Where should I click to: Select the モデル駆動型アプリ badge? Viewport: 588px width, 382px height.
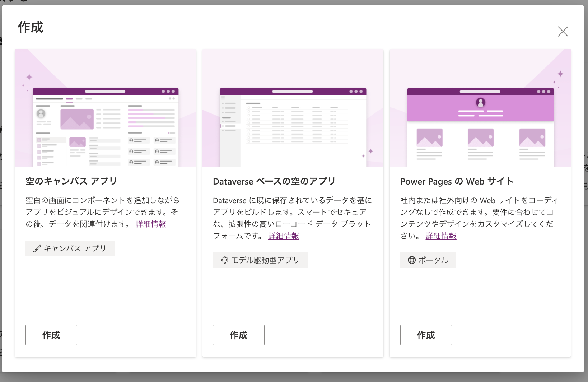[260, 260]
